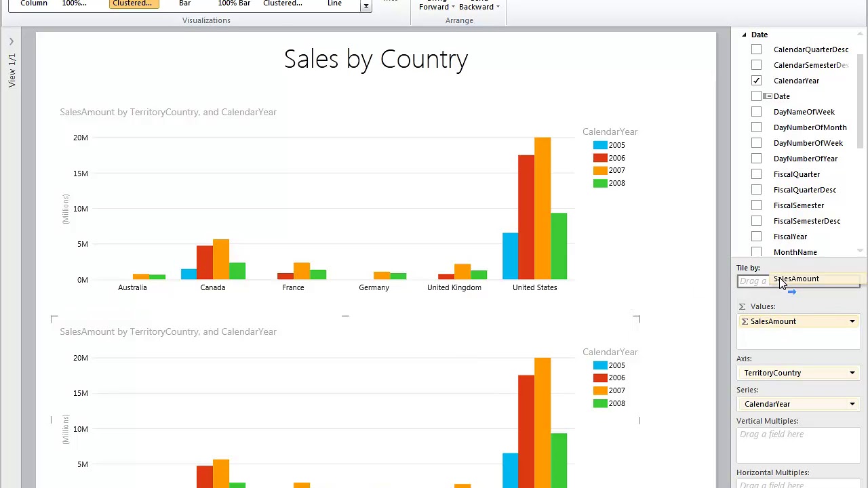
Task: Click the Horizontal Multiples drop field
Action: coord(798,484)
